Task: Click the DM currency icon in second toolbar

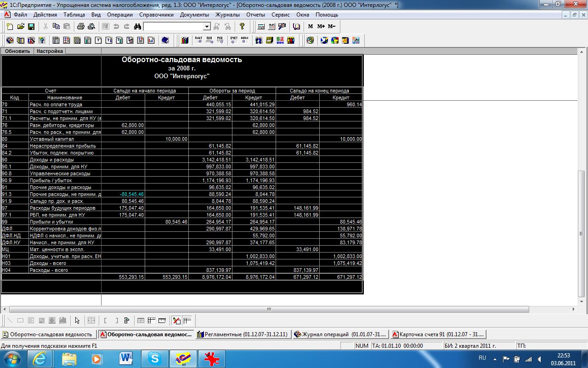Action: coord(280,40)
